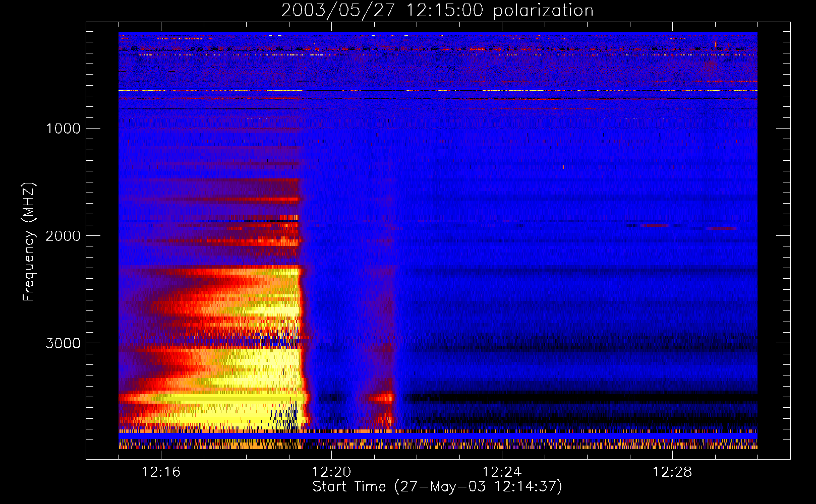Click the "12:16" time tick label
This screenshot has width=816, height=504.
[161, 472]
